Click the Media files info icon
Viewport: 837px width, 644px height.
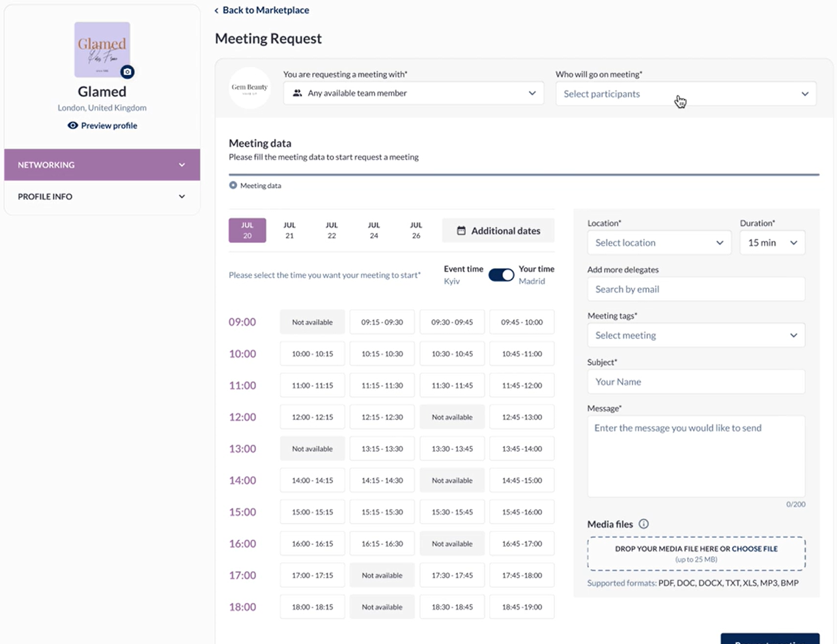point(644,524)
